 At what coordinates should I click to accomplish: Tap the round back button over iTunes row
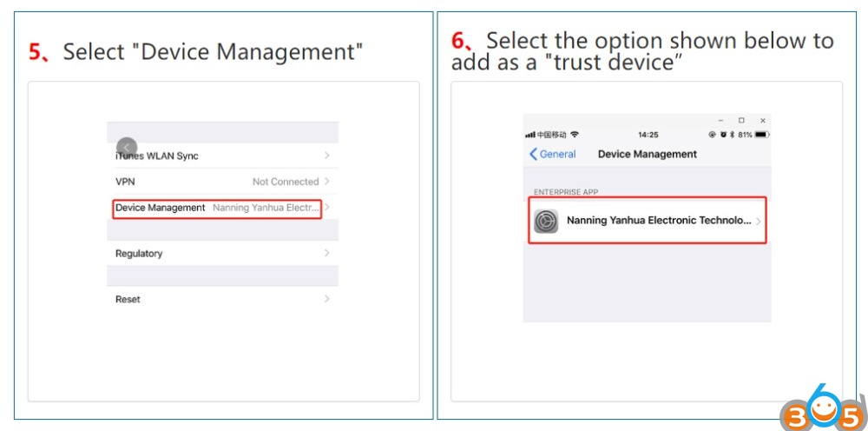127,148
